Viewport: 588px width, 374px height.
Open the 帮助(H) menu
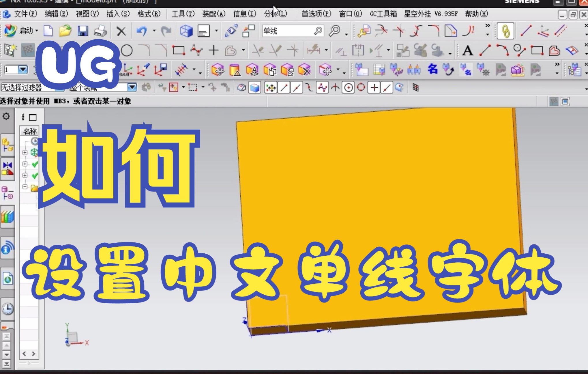coord(476,14)
